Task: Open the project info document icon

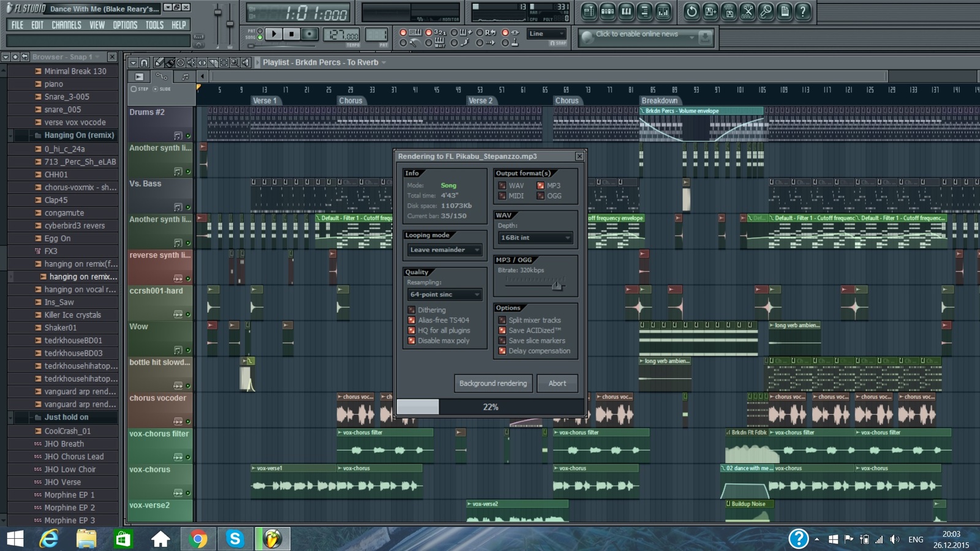Action: [x=784, y=12]
